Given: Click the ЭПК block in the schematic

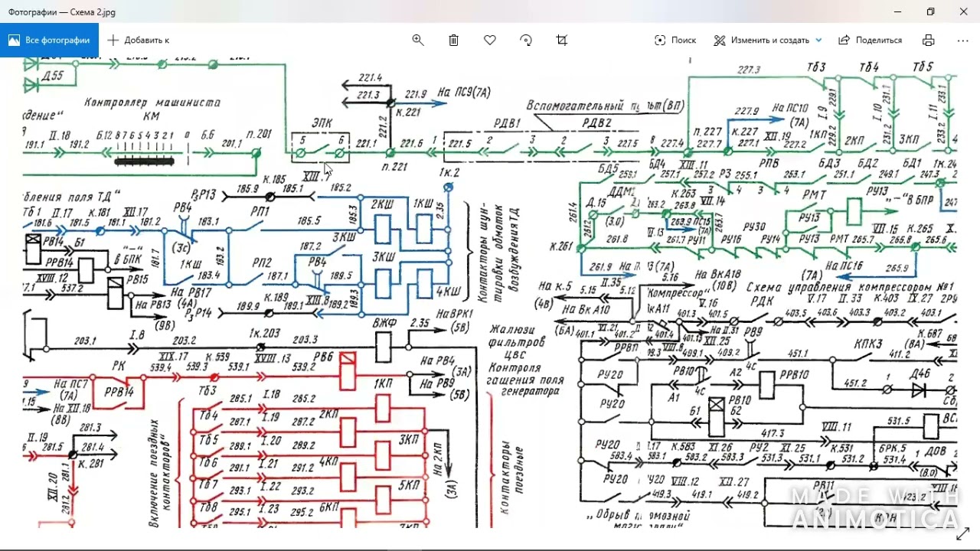Looking at the screenshot, I should coord(322,149).
